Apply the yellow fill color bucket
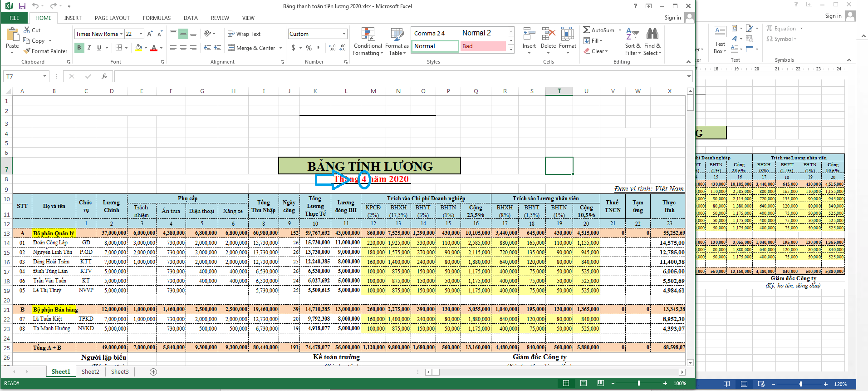This screenshot has width=868, height=391. (x=139, y=47)
